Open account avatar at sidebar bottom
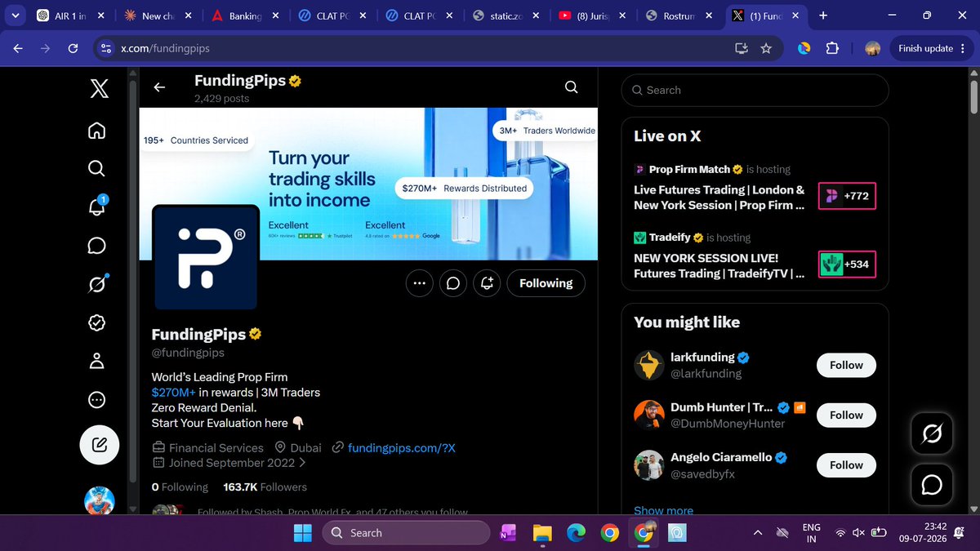Viewport: 980px width, 551px height. 100,500
